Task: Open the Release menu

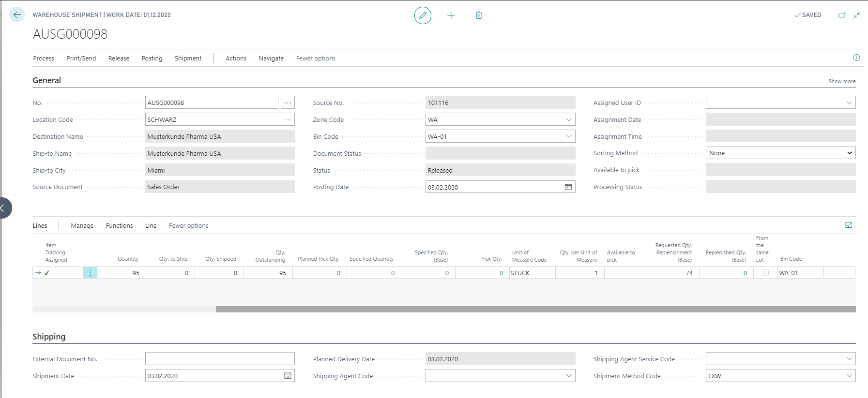Action: click(119, 58)
